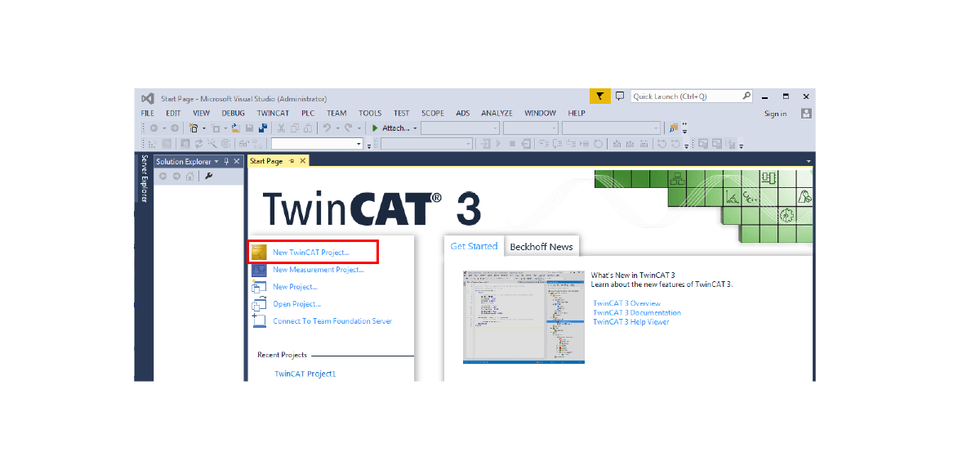The height and width of the screenshot is (466, 980).
Task: Click the Open Project folder icon
Action: (259, 304)
